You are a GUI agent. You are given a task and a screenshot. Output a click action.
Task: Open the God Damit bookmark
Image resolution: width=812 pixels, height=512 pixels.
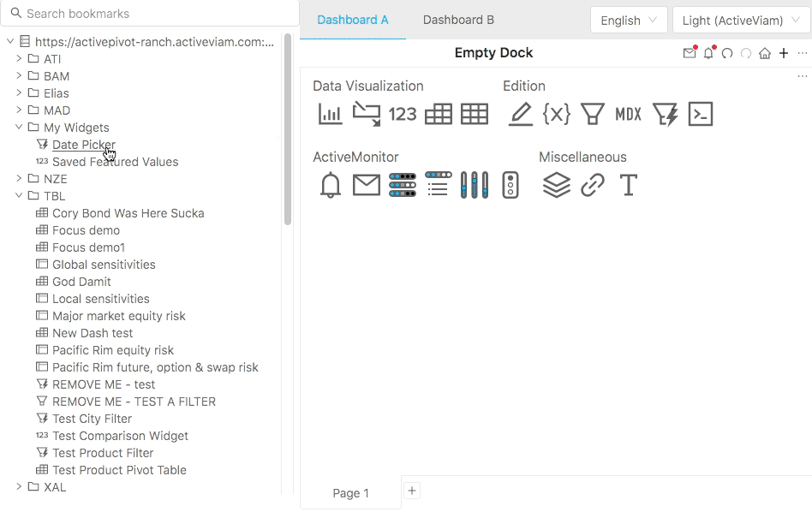click(x=81, y=281)
